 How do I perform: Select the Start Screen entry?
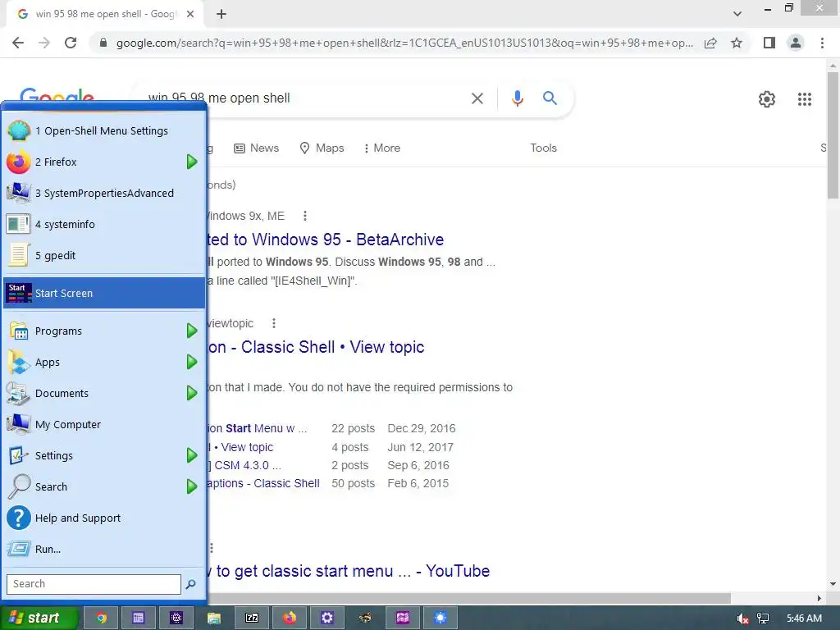[x=104, y=293]
